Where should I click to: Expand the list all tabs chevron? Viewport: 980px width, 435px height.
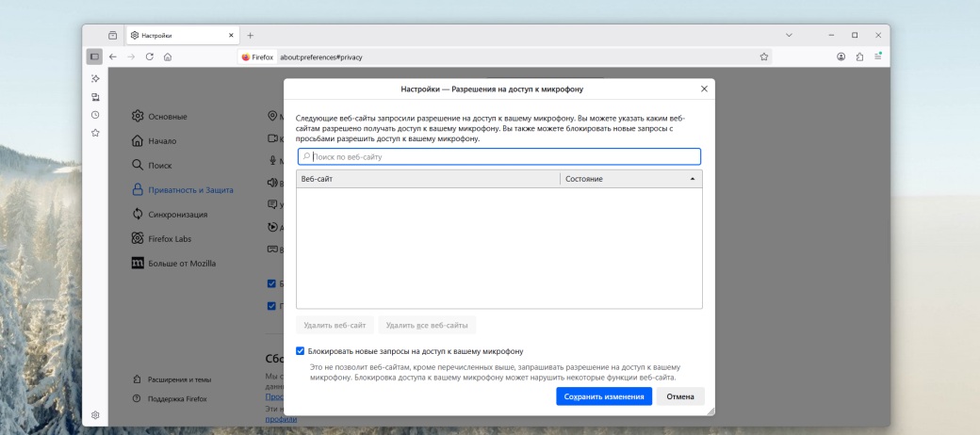[x=789, y=35]
